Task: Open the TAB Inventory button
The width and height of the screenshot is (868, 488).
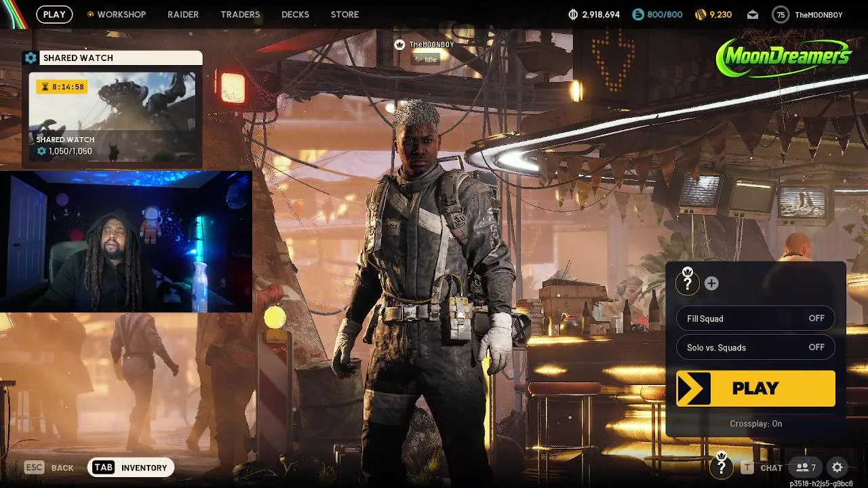Action: click(131, 468)
